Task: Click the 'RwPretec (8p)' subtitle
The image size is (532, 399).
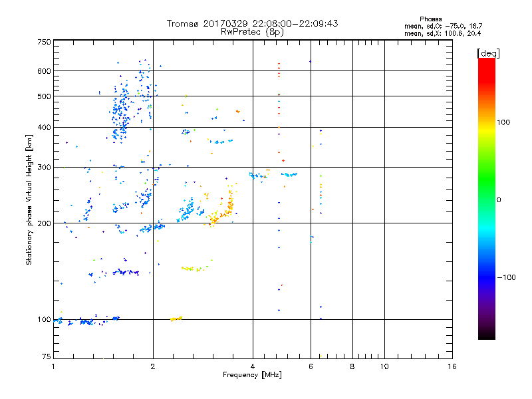Action: pos(252,32)
